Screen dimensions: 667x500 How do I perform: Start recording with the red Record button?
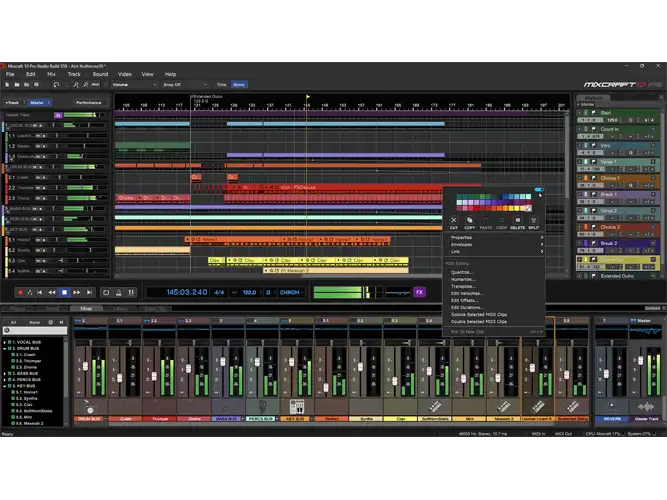(20, 292)
